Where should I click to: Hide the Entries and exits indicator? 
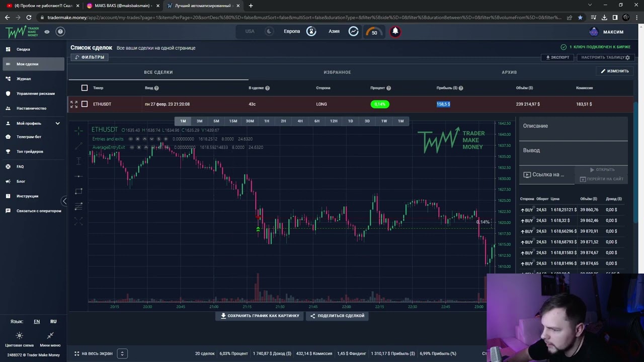(x=131, y=139)
